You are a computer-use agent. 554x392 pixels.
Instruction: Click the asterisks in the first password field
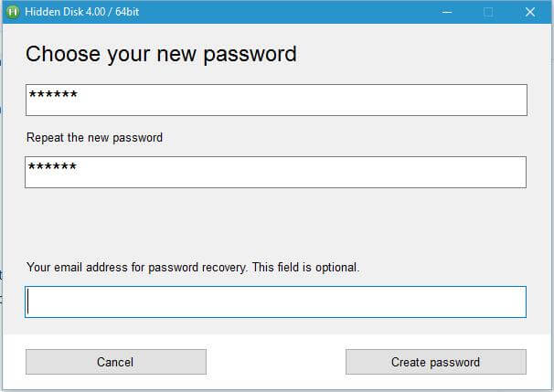click(x=53, y=94)
